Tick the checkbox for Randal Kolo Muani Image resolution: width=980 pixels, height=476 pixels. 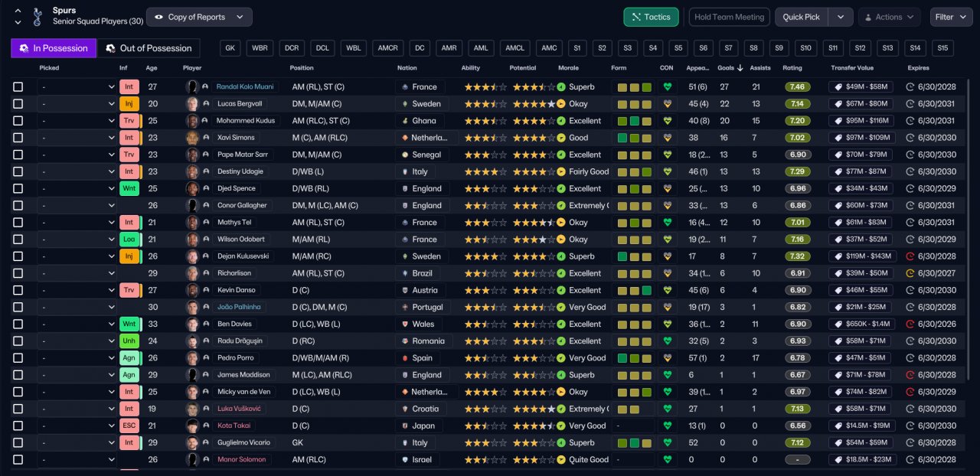pyautogui.click(x=18, y=86)
